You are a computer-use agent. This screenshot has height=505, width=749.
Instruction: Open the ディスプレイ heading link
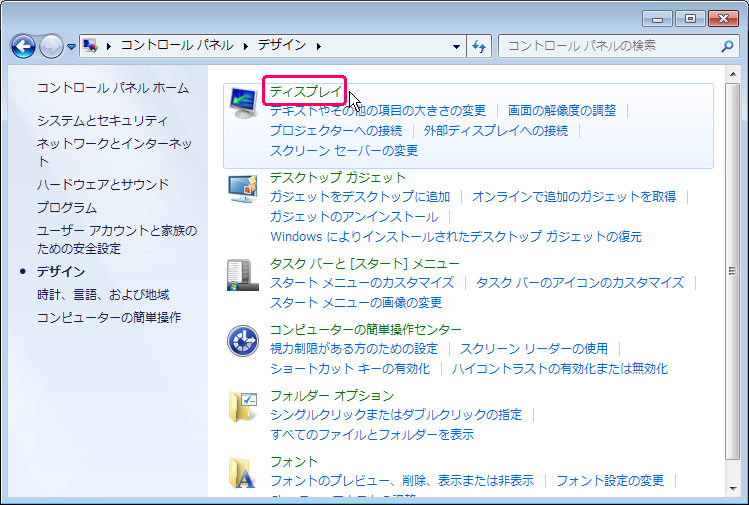click(306, 91)
